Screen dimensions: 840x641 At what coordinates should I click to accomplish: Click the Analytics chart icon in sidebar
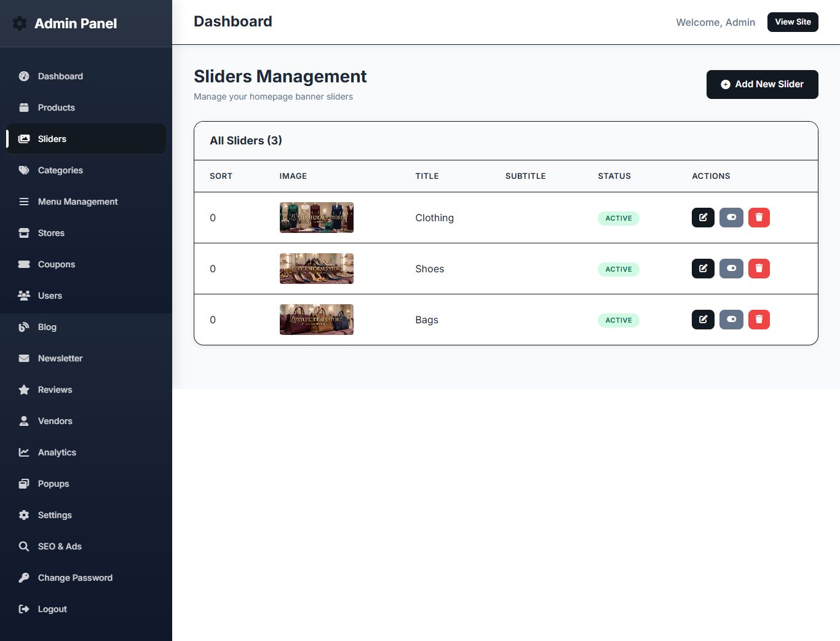(x=24, y=452)
